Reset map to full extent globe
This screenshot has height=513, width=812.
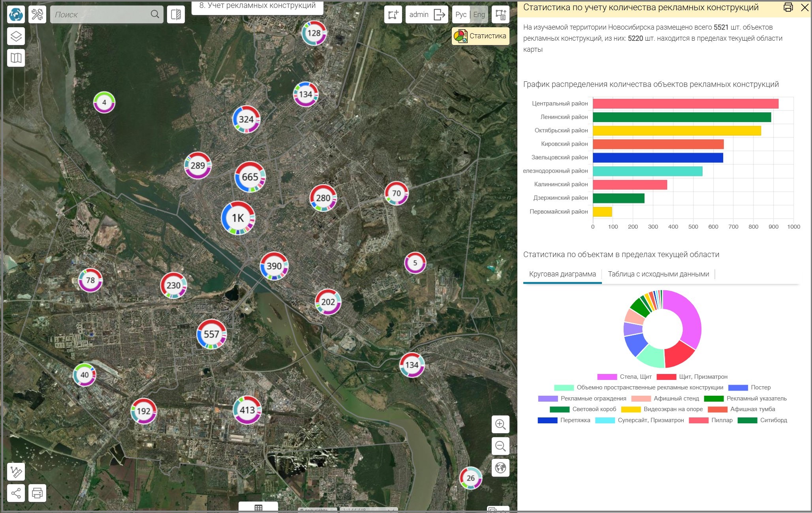click(500, 468)
